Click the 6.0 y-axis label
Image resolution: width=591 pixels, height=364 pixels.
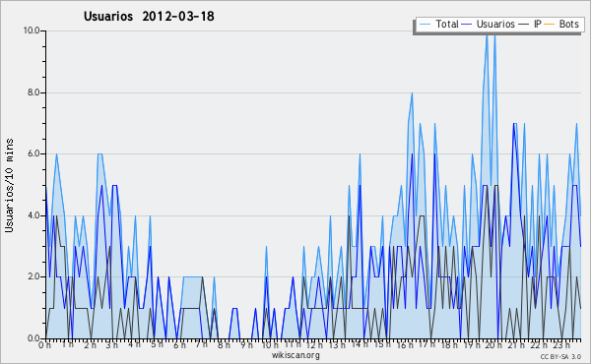point(33,153)
